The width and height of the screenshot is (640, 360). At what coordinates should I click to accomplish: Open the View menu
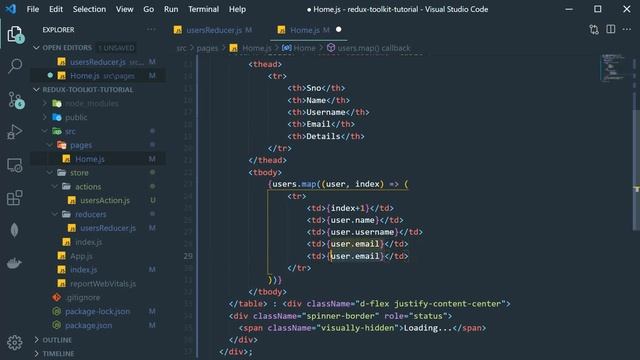[124, 9]
